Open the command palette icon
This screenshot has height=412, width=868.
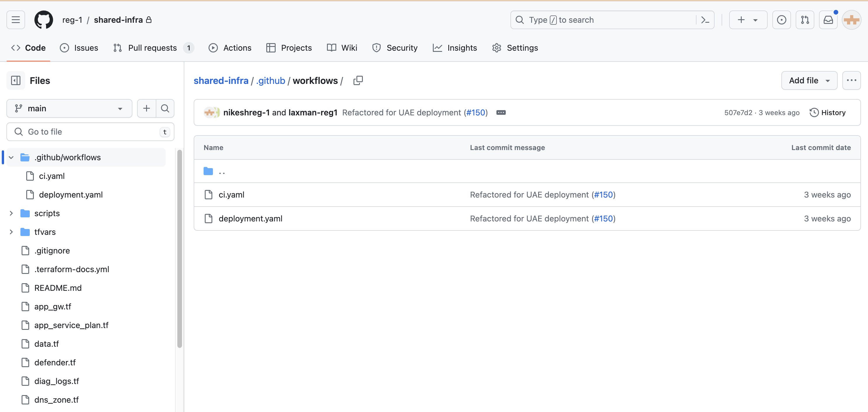pyautogui.click(x=705, y=20)
